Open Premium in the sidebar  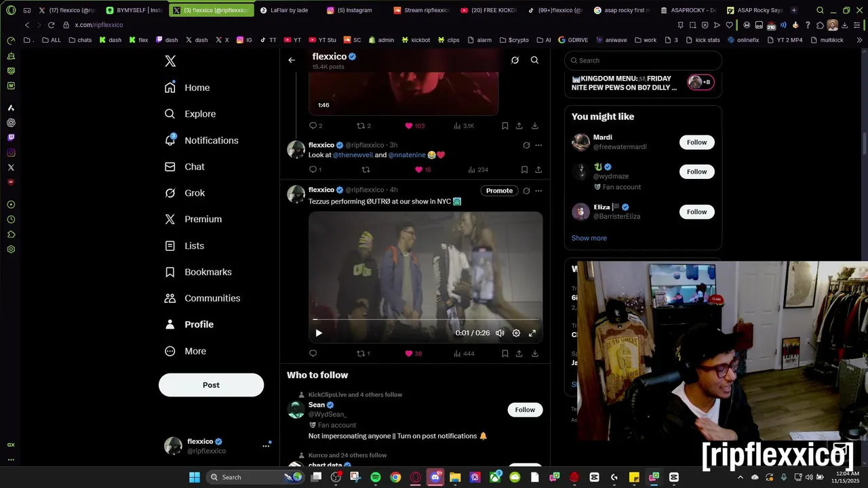[x=193, y=219]
